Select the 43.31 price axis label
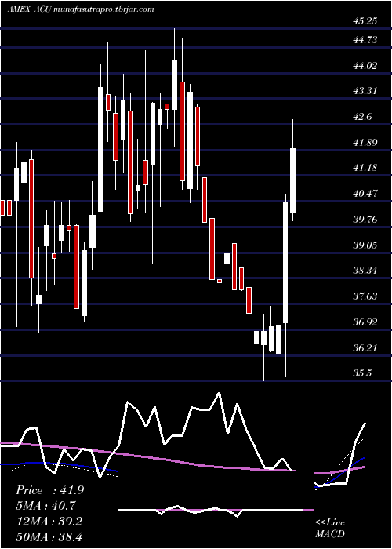Screen dimensions: 392x549 (x=365, y=92)
